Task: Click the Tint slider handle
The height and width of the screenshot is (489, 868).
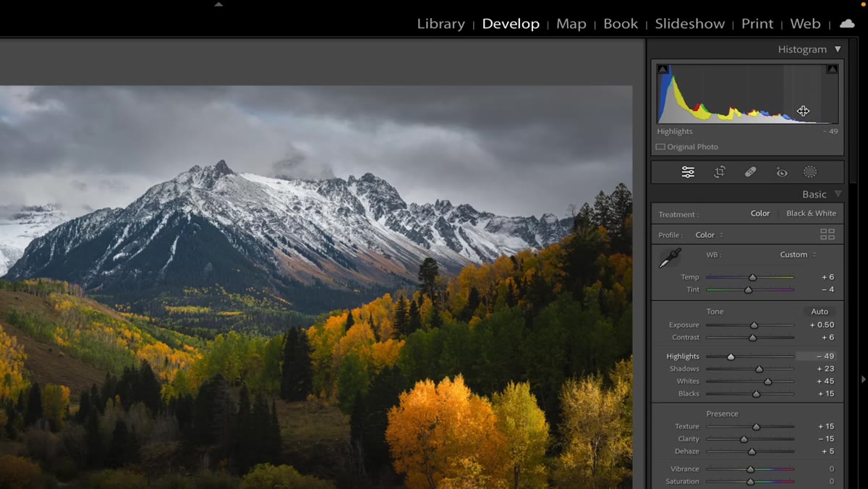Action: tap(748, 289)
